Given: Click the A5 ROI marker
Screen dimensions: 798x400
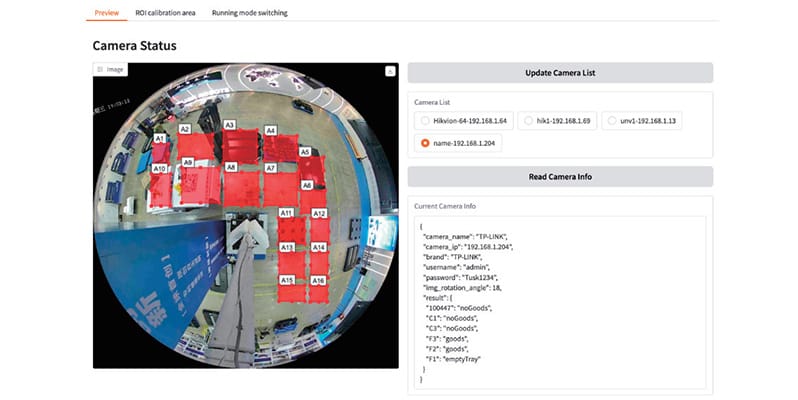Looking at the screenshot, I should [x=305, y=152].
